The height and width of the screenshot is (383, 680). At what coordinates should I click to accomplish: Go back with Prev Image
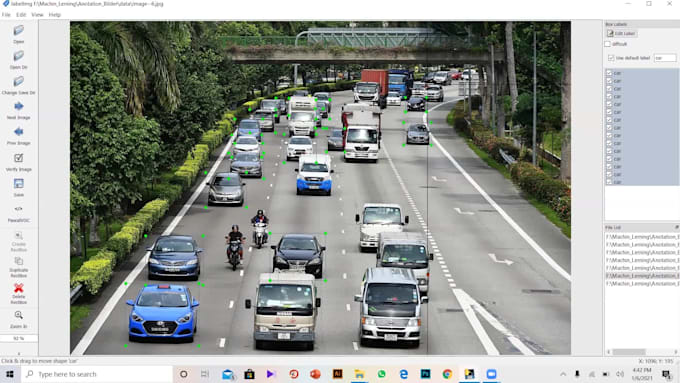pyautogui.click(x=19, y=136)
